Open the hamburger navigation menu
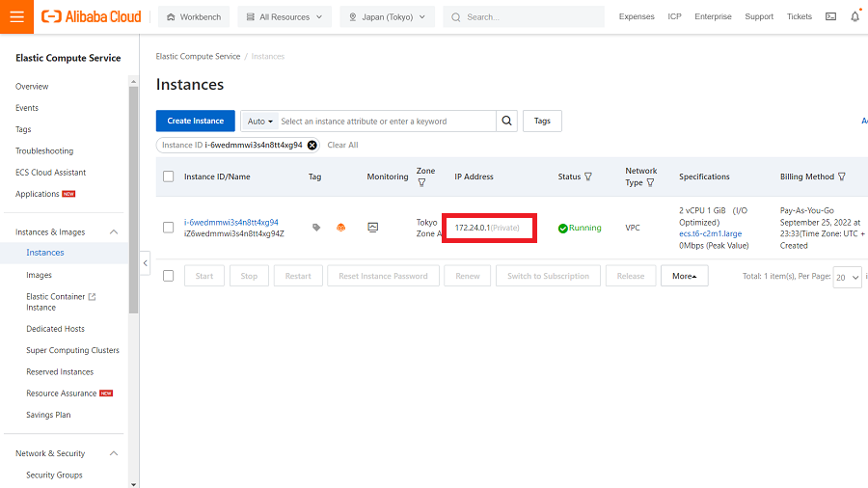This screenshot has width=868, height=488. coord(17,16)
